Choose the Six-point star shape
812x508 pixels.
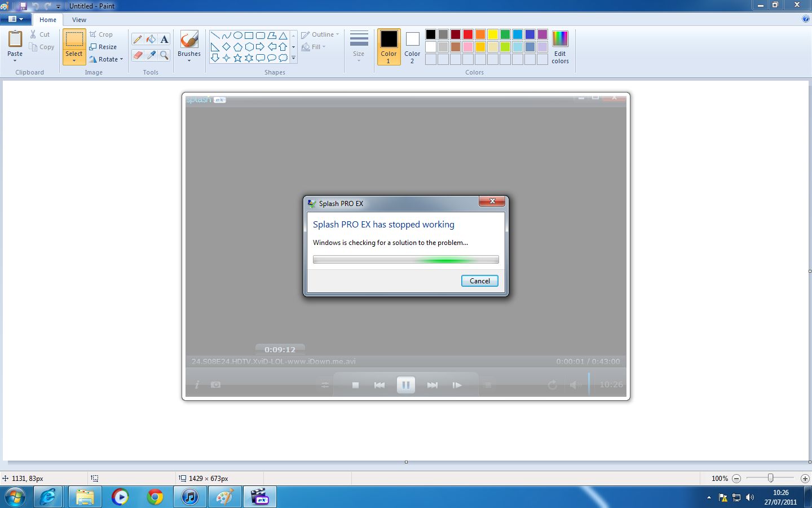(x=249, y=58)
